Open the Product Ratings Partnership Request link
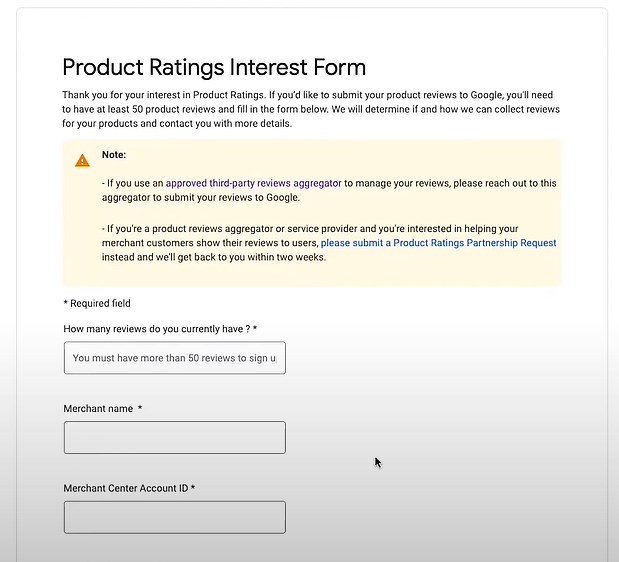Image resolution: width=619 pixels, height=562 pixels. coord(439,243)
